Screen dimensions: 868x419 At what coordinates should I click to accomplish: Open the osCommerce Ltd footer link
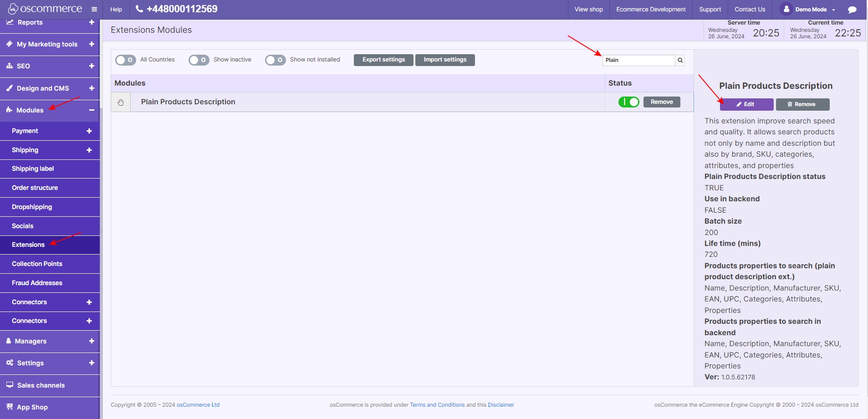(x=198, y=405)
